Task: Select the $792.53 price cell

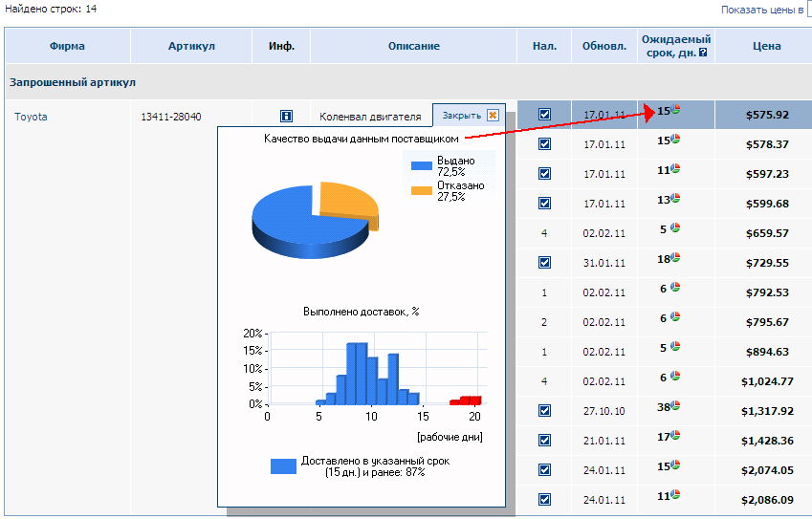Action: 766,292
